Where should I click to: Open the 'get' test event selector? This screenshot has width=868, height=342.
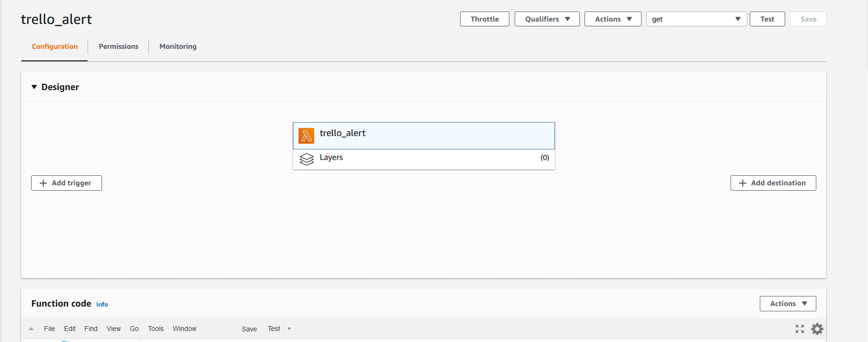tap(696, 19)
